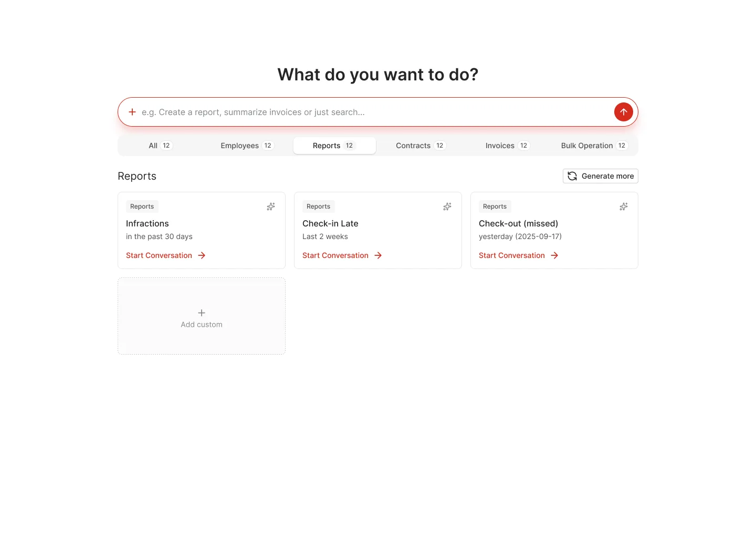Click the red plus icon in search bar
The image size is (756, 538).
point(132,112)
